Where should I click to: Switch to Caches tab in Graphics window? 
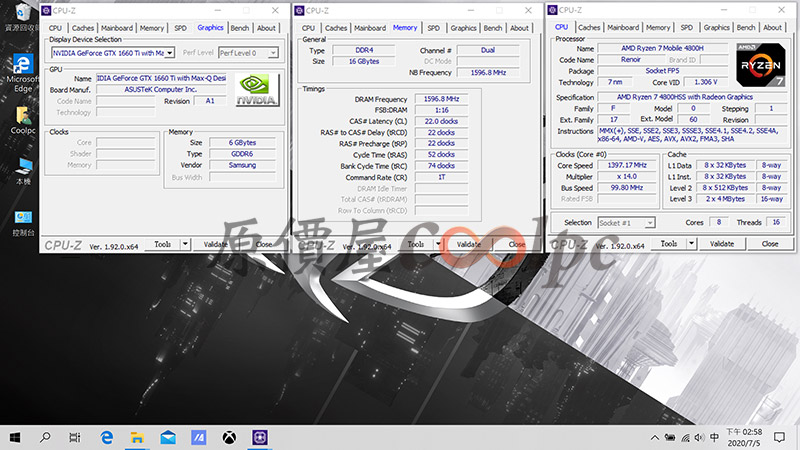click(83, 28)
